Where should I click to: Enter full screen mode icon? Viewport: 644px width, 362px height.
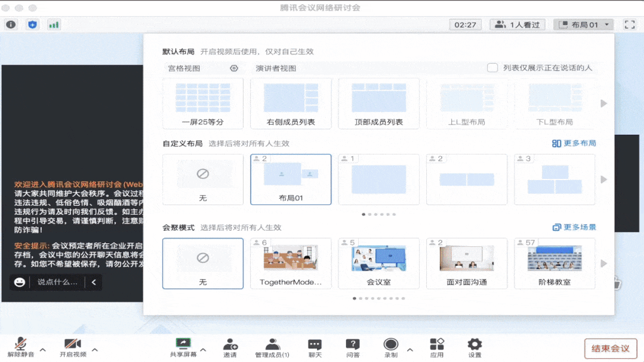click(x=630, y=24)
